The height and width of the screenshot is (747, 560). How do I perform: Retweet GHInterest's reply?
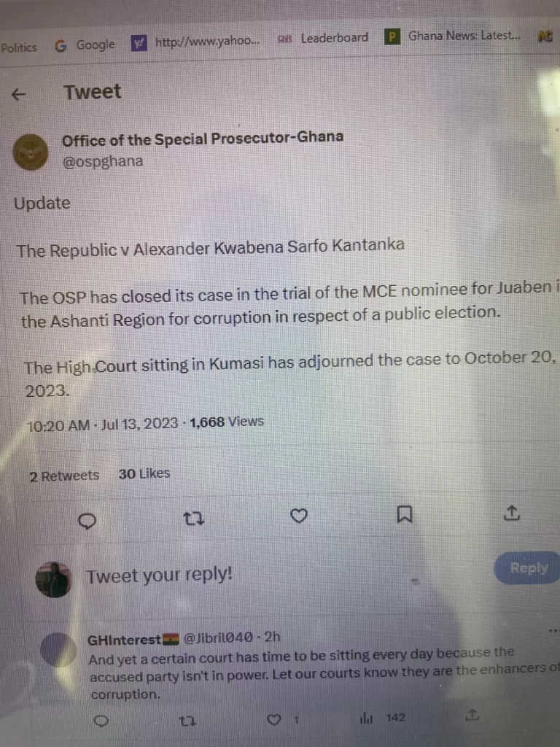tap(187, 721)
